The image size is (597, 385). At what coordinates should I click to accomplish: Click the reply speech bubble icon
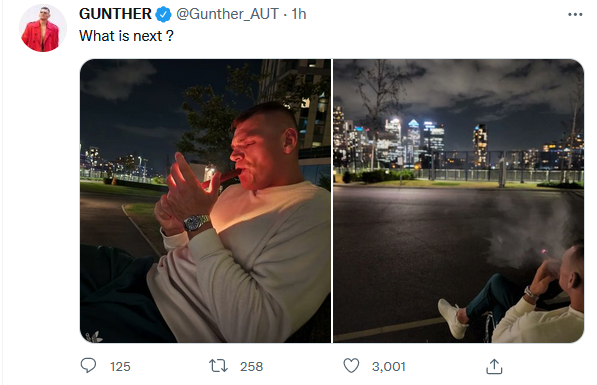click(88, 366)
